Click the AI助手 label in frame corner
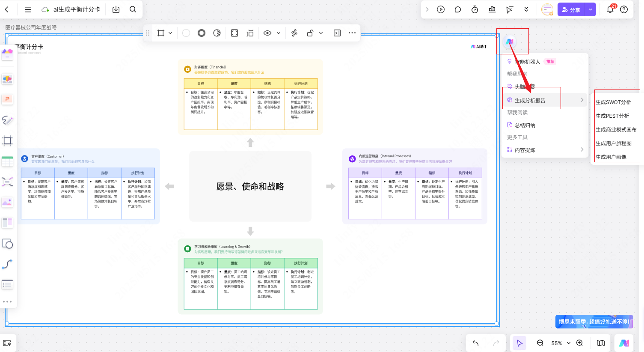Image resolution: width=644 pixels, height=352 pixels. (x=479, y=47)
